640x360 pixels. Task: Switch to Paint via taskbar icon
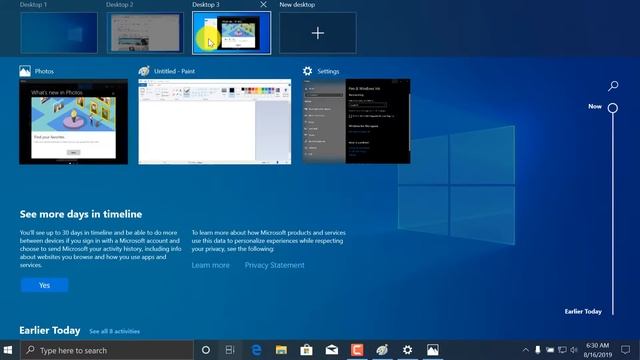click(382, 350)
